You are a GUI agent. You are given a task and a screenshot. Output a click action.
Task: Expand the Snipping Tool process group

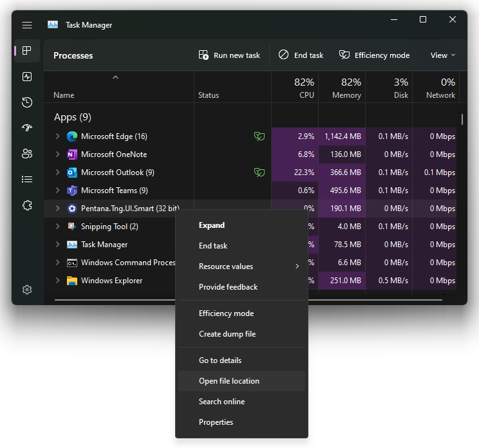[x=58, y=227]
